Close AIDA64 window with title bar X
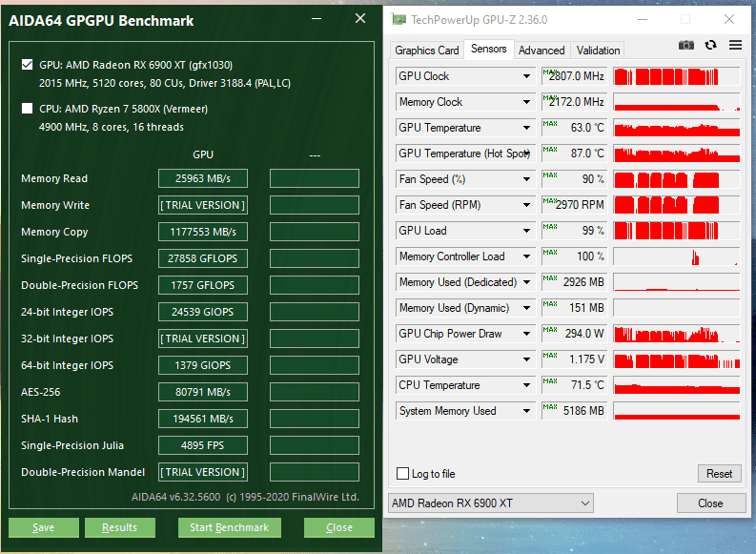Screen dimensions: 756x554 (360, 18)
